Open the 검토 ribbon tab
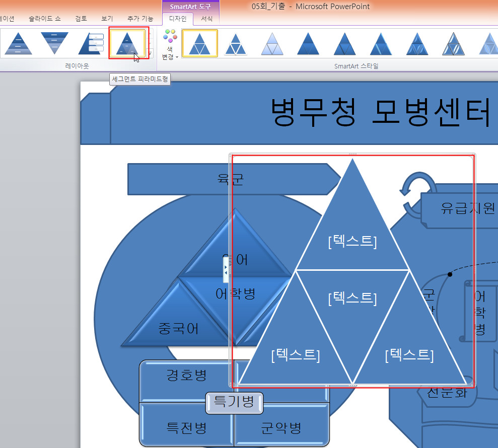 pyautogui.click(x=81, y=19)
